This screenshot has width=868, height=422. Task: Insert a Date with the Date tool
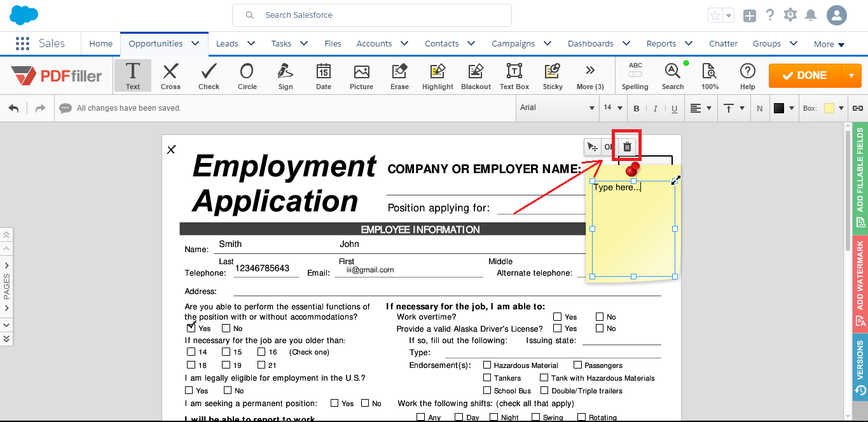coord(324,76)
